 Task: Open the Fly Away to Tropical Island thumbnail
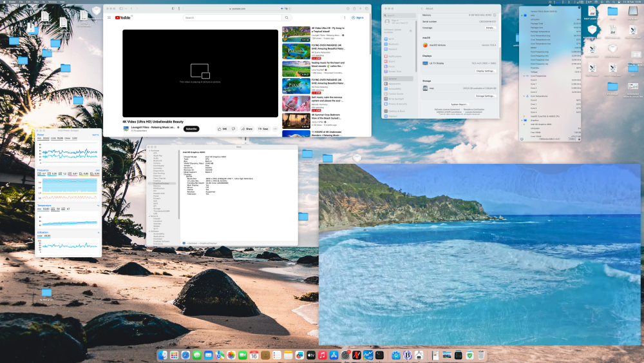296,34
